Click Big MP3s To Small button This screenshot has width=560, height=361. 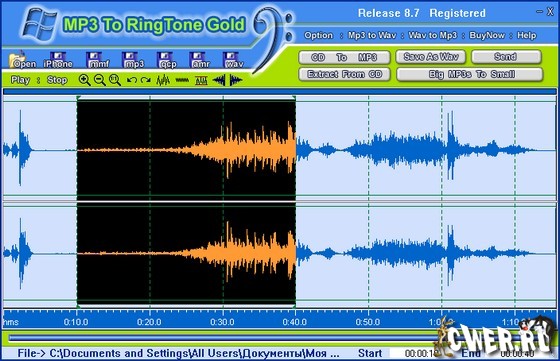[470, 74]
